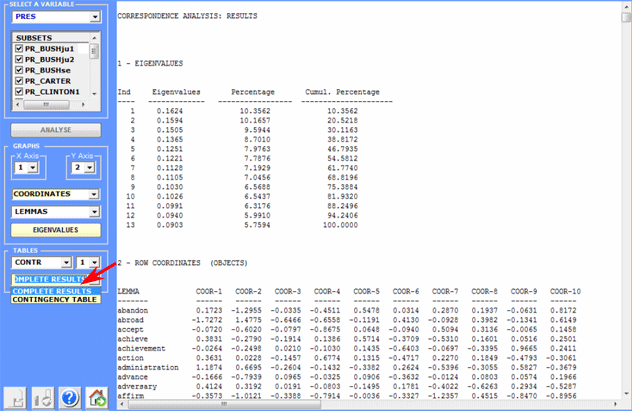Click right arrow of subsets horizontal scrollbar
Image resolution: width=632 pixels, height=411 pixels.
pyautogui.click(x=83, y=104)
